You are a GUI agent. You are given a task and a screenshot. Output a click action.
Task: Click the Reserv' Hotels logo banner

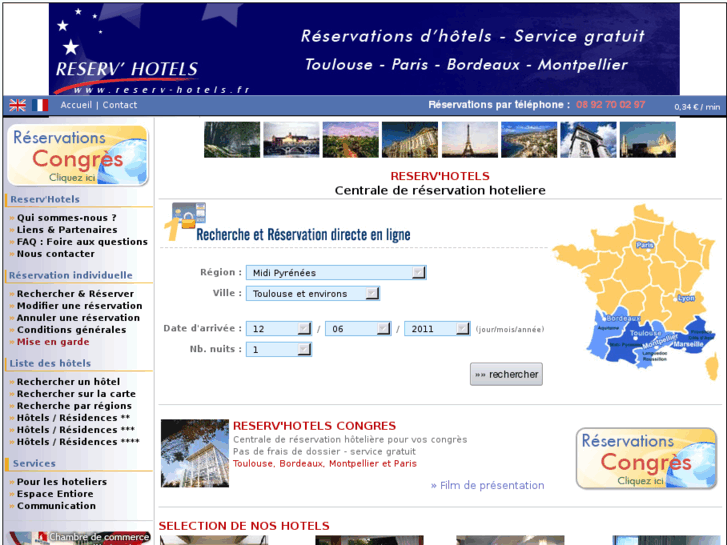364,49
